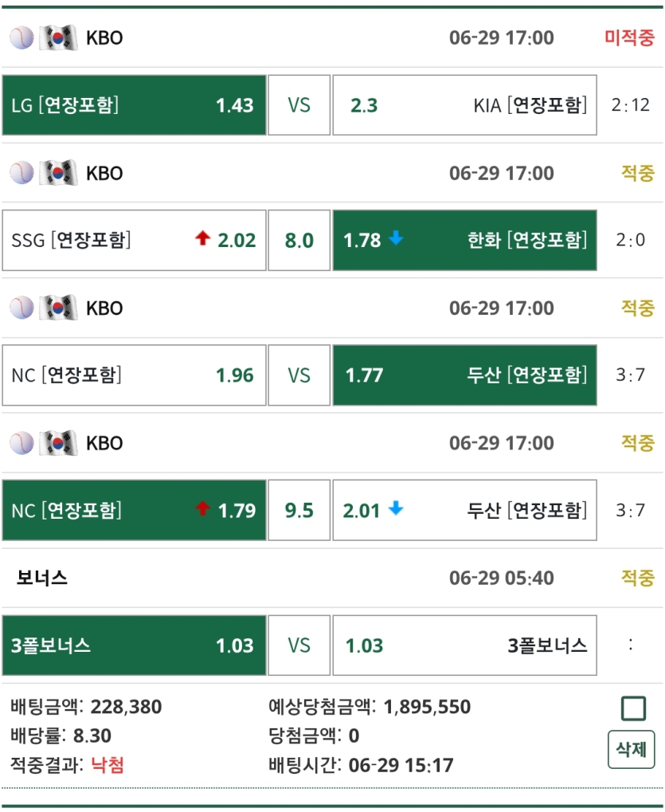Click the handicap value 9.5 on the NC match

[299, 511]
